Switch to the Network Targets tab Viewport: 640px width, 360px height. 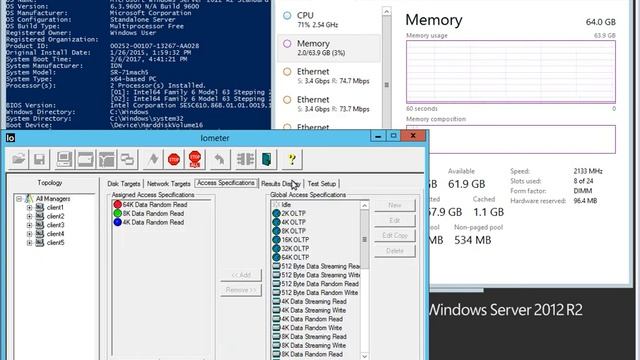point(169,184)
